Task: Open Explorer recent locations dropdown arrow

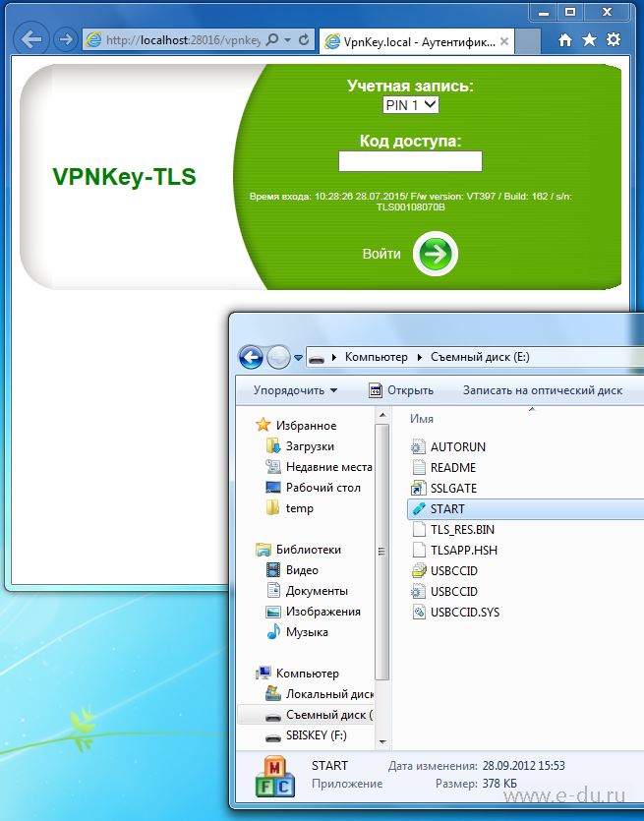Action: [299, 358]
